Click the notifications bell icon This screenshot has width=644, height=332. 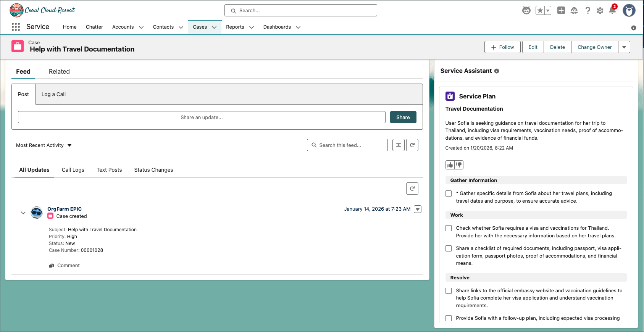[612, 11]
